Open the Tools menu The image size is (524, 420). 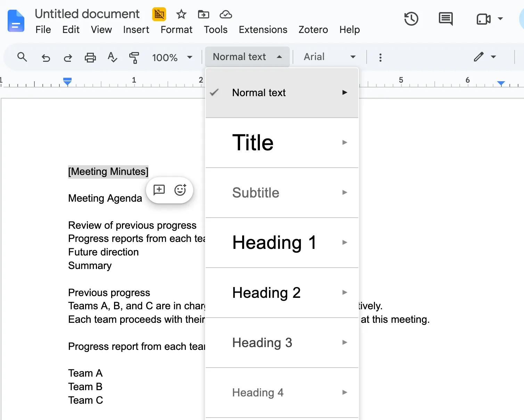point(216,30)
